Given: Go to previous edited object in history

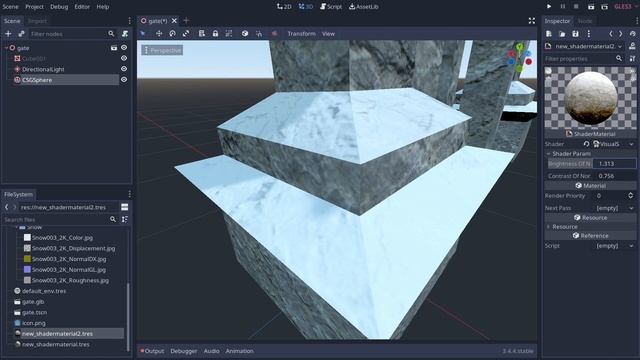Looking at the screenshot, I should [x=611, y=34].
